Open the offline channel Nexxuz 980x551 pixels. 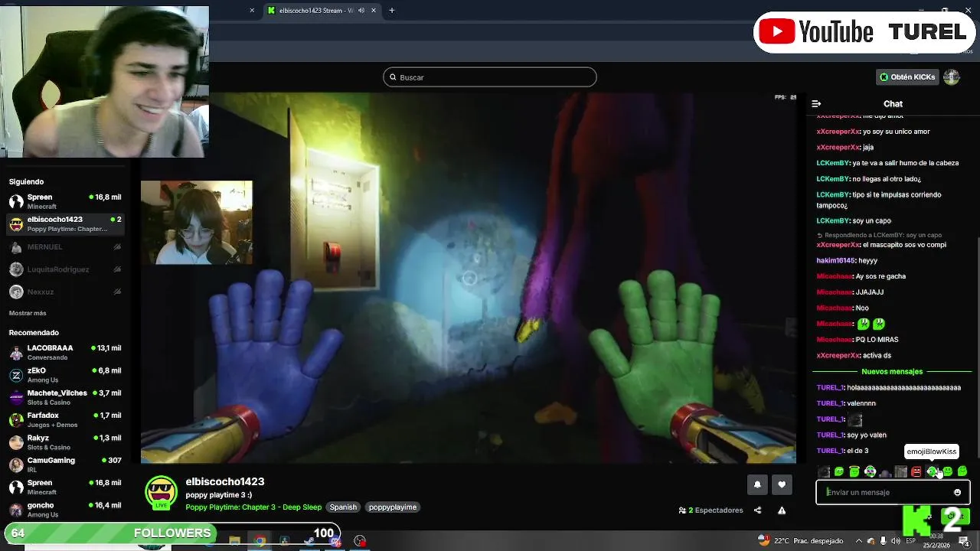point(65,292)
